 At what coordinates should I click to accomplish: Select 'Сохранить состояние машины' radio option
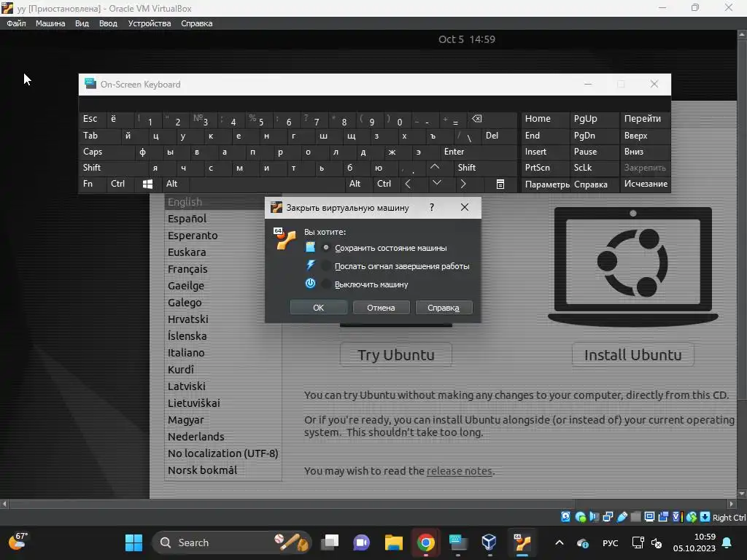click(326, 248)
